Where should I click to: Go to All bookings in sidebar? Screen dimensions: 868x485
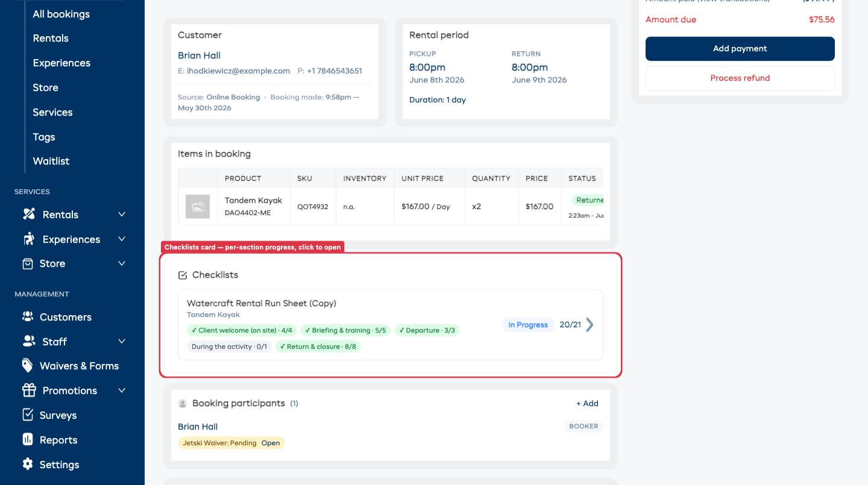(61, 14)
